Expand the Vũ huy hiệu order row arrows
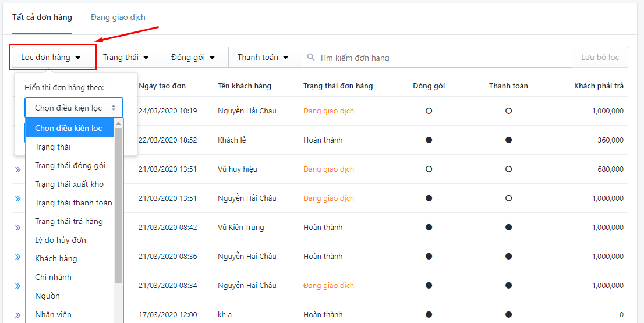This screenshot has height=323, width=644. [17, 169]
